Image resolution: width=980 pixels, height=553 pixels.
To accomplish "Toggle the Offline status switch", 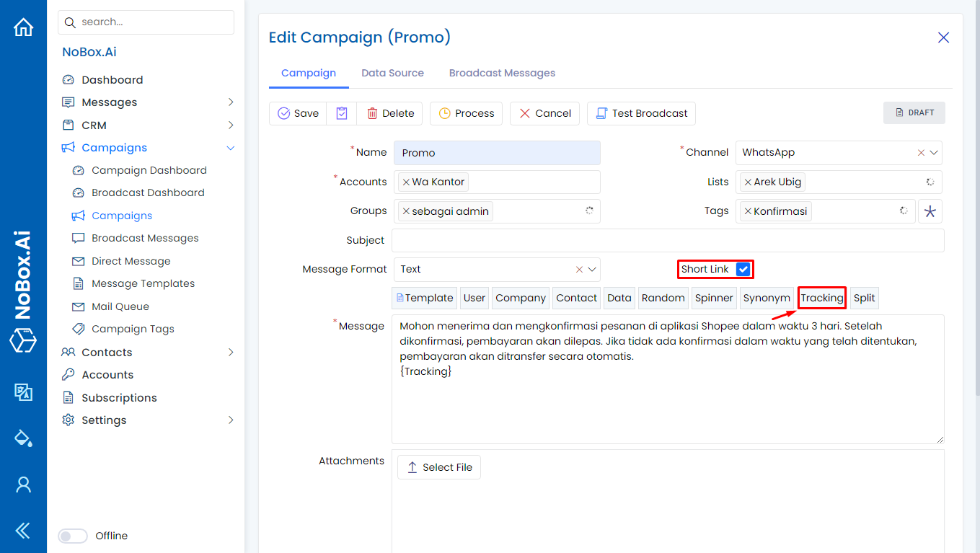I will point(73,536).
